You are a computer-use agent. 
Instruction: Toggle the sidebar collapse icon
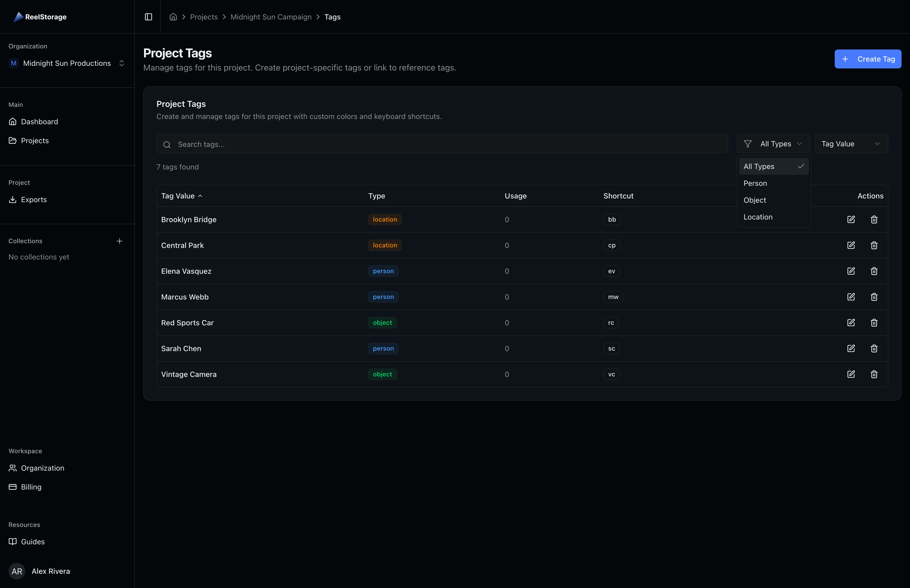[148, 17]
